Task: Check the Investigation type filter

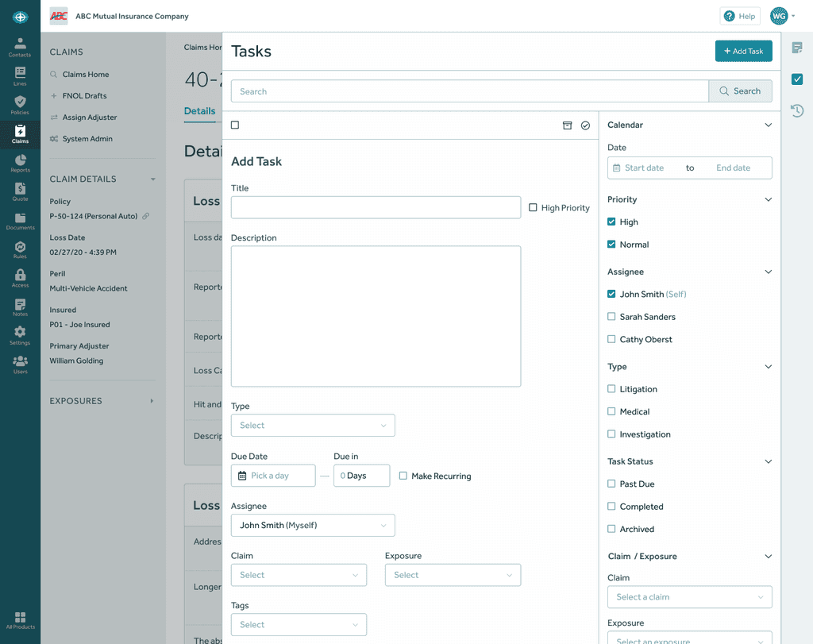Action: click(611, 434)
